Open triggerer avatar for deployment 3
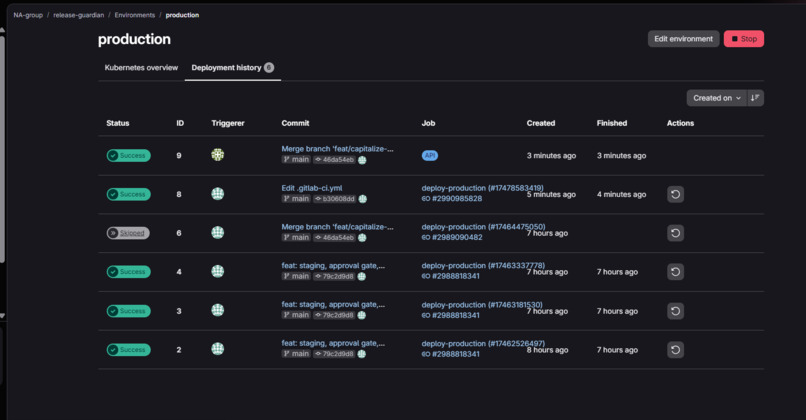This screenshot has height=420, width=806. coord(217,310)
